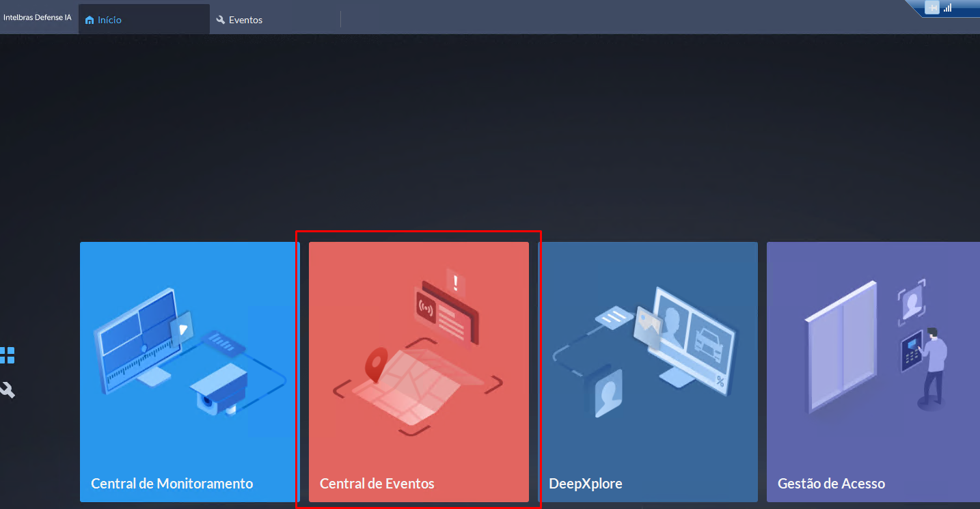Viewport: 980px width, 509px height.
Task: Click the Intelbras Defense IA title
Action: [38, 18]
